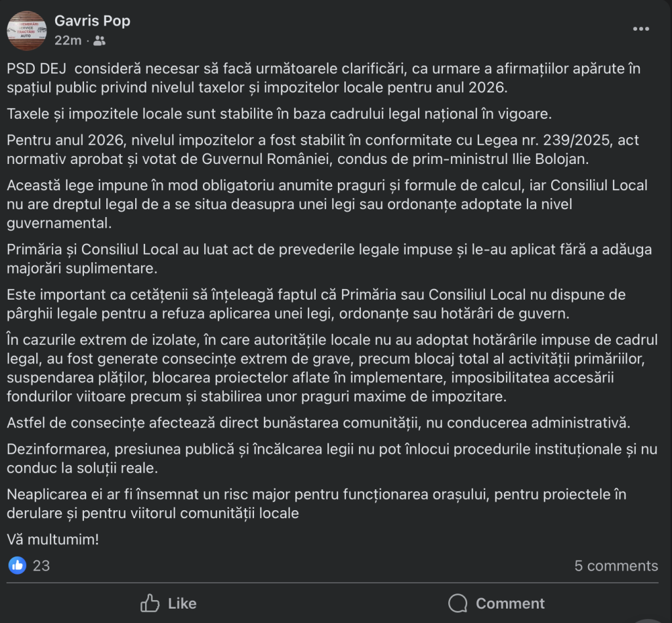This screenshot has height=623, width=672.
Task: Open the post options three-dot menu
Action: 640,30
